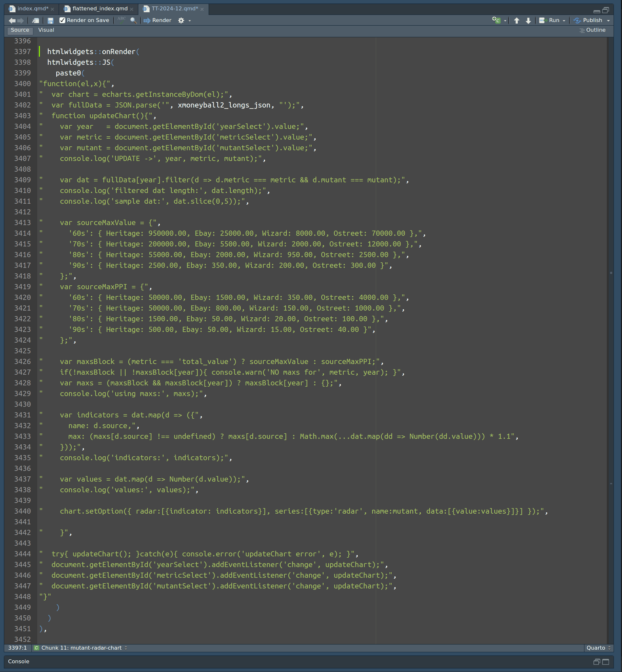Switch to Visual editor mode
This screenshot has width=622, height=672.
[x=46, y=30]
